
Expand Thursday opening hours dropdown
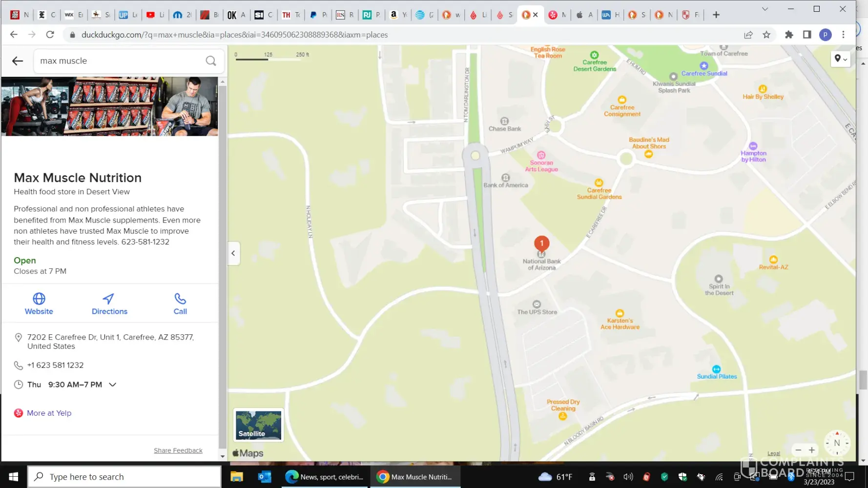[x=113, y=385]
